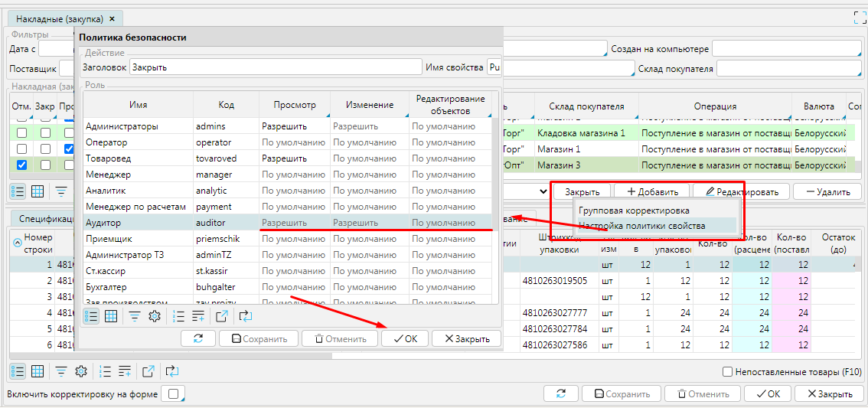Choose 'Настройка политики свойства' from context menu
868x408 pixels.
[x=641, y=226]
